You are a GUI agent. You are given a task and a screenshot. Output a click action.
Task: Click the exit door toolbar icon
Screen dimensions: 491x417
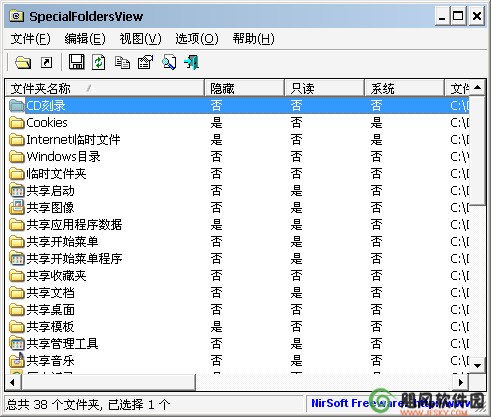192,62
